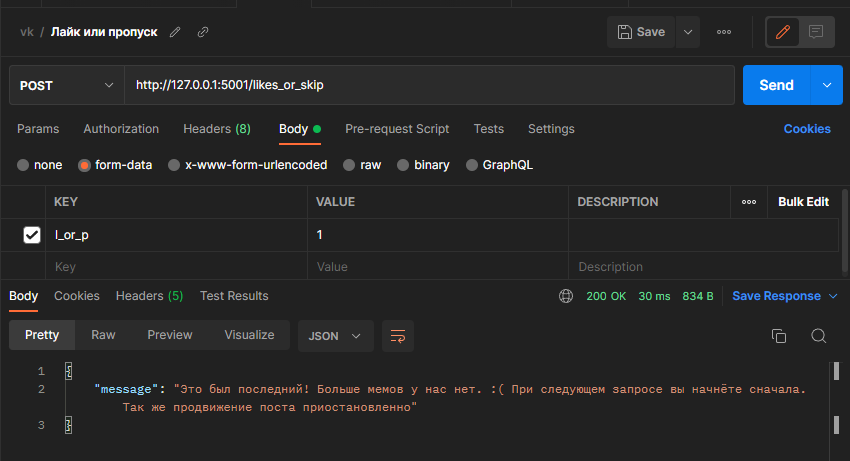Click the 200 OK status text
The width and height of the screenshot is (850, 461).
[606, 296]
